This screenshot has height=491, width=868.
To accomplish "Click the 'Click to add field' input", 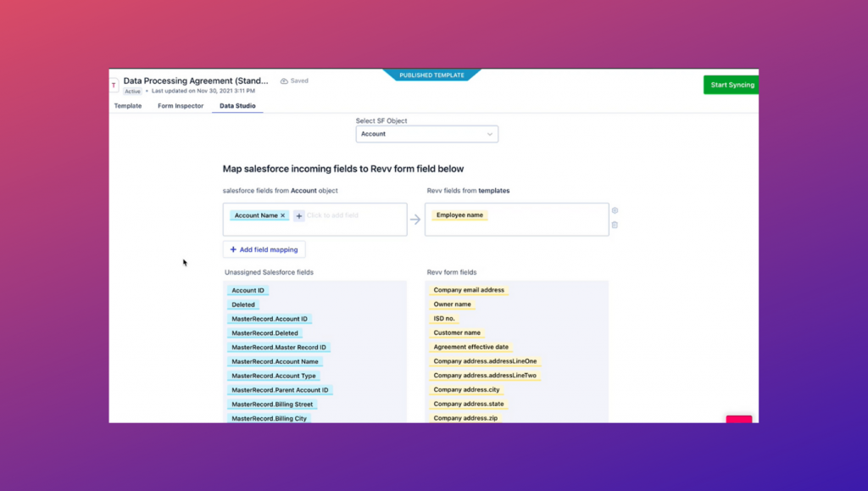I will tap(332, 215).
